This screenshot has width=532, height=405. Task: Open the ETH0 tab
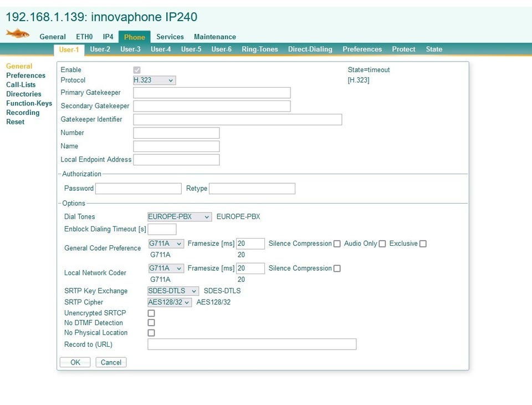(84, 37)
